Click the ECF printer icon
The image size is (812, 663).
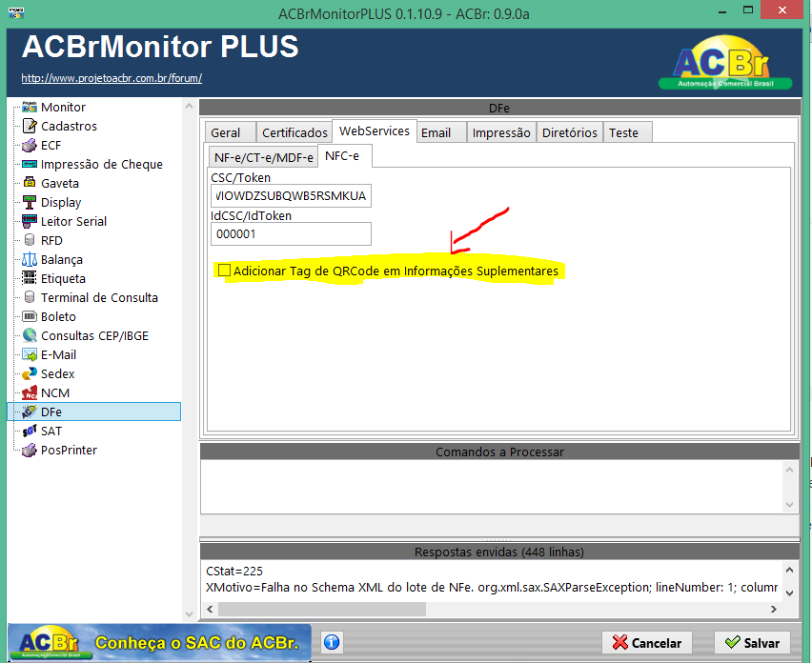click(30, 145)
